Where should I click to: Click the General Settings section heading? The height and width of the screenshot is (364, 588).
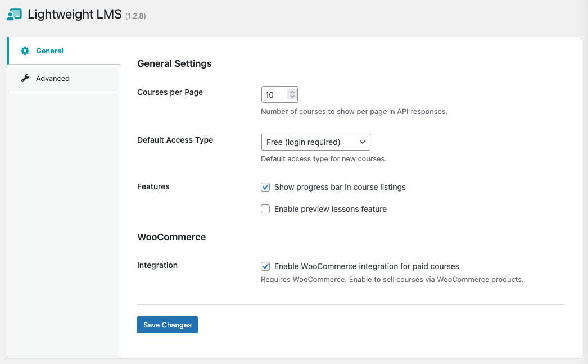pyautogui.click(x=174, y=63)
